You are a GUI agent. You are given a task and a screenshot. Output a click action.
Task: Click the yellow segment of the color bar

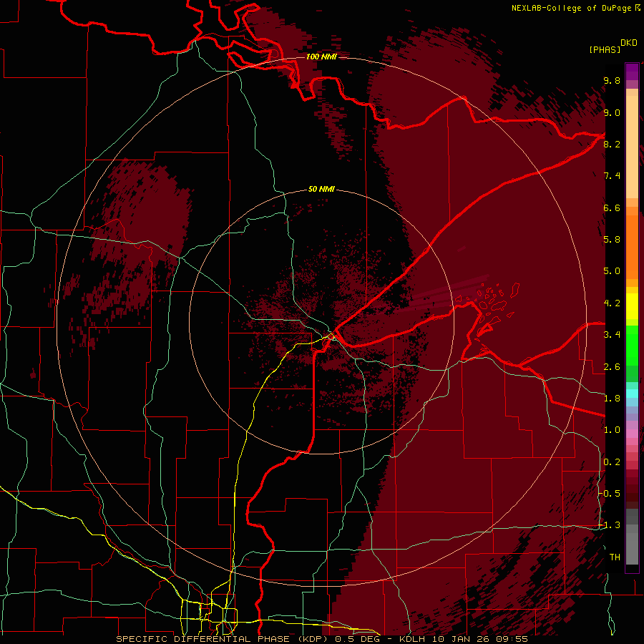[x=632, y=306]
